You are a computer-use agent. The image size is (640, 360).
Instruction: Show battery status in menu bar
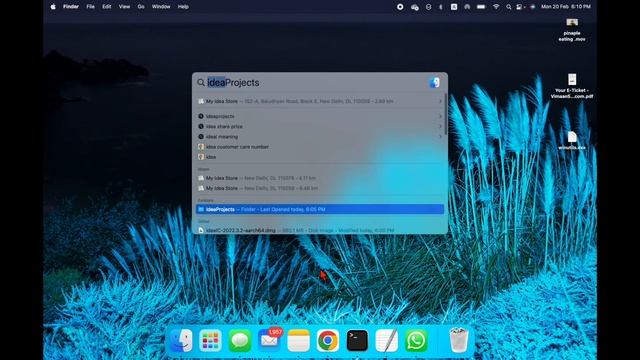pyautogui.click(x=481, y=7)
